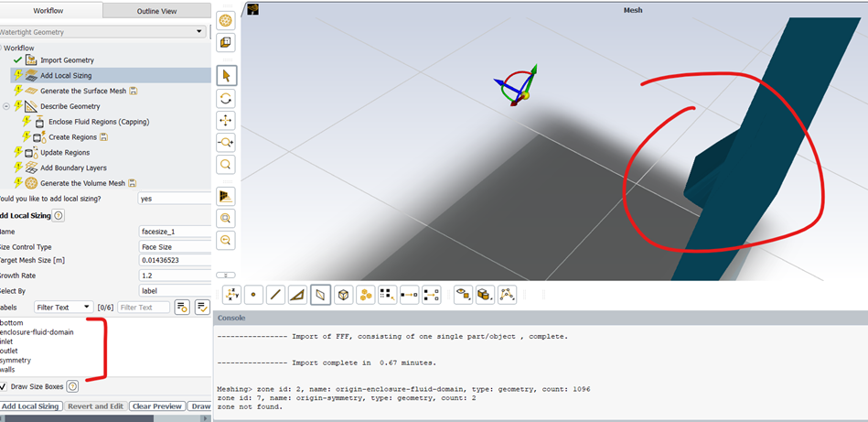Select Generate the Surface Mesh task
This screenshot has width=868, height=422.
click(83, 91)
